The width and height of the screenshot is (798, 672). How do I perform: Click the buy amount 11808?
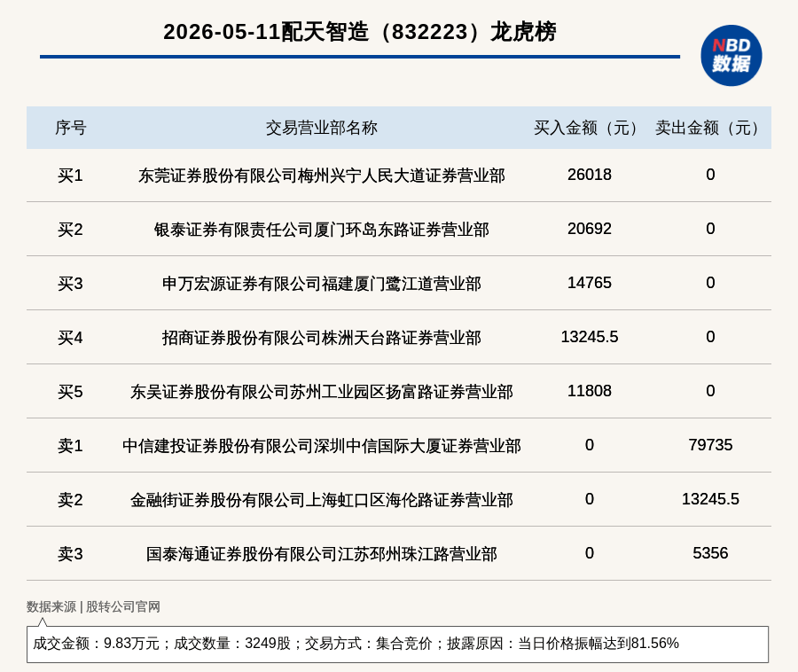[590, 391]
